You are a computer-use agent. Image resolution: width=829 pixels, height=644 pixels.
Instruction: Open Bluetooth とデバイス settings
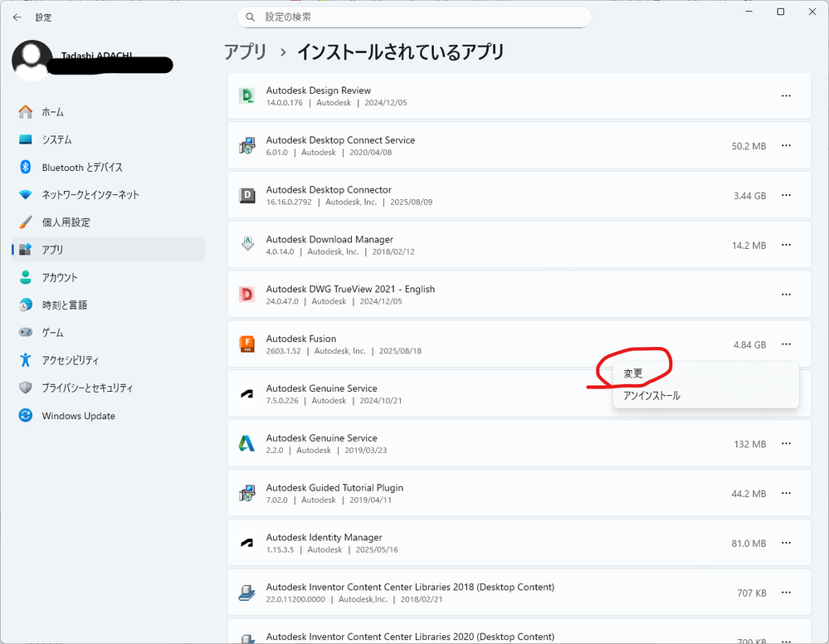[x=108, y=167]
